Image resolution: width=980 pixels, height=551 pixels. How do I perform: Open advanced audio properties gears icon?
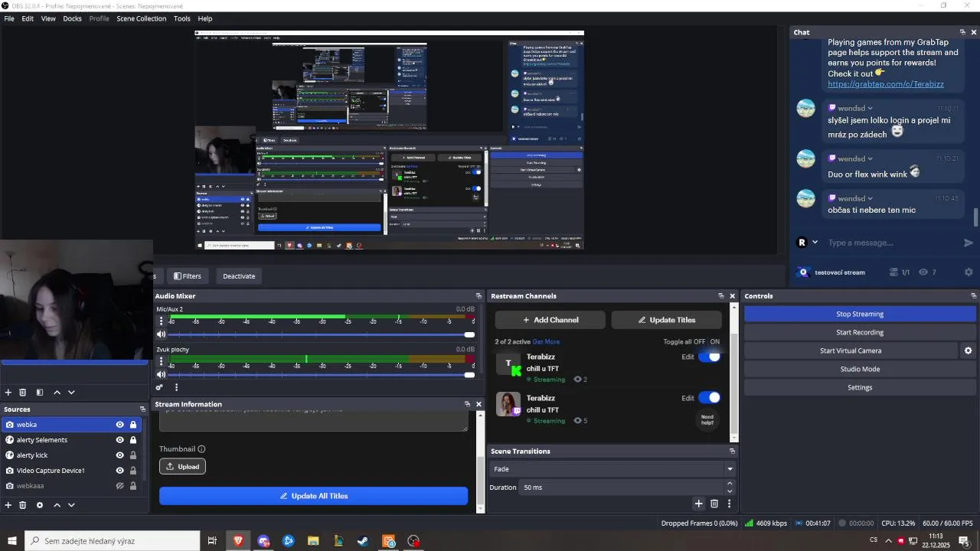coord(159,387)
